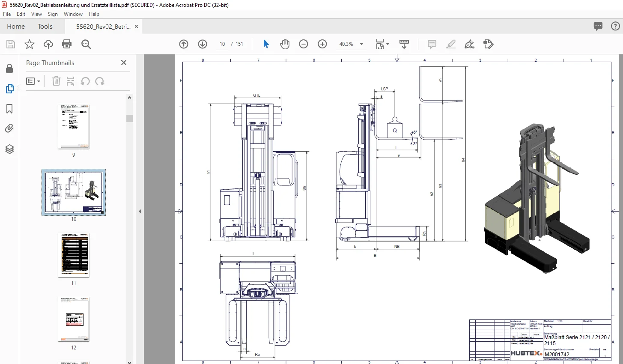The height and width of the screenshot is (364, 623).
Task: Select page 12 thumbnail
Action: tap(74, 319)
